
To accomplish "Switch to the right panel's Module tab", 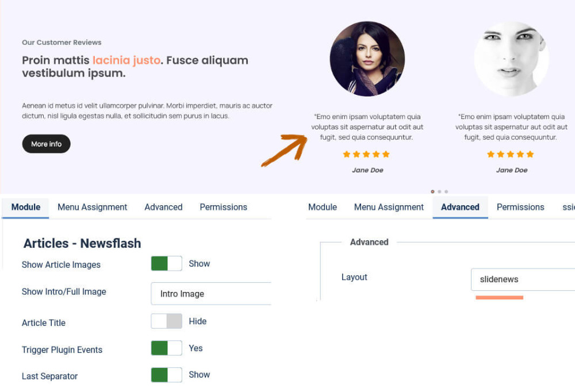I will tap(323, 207).
